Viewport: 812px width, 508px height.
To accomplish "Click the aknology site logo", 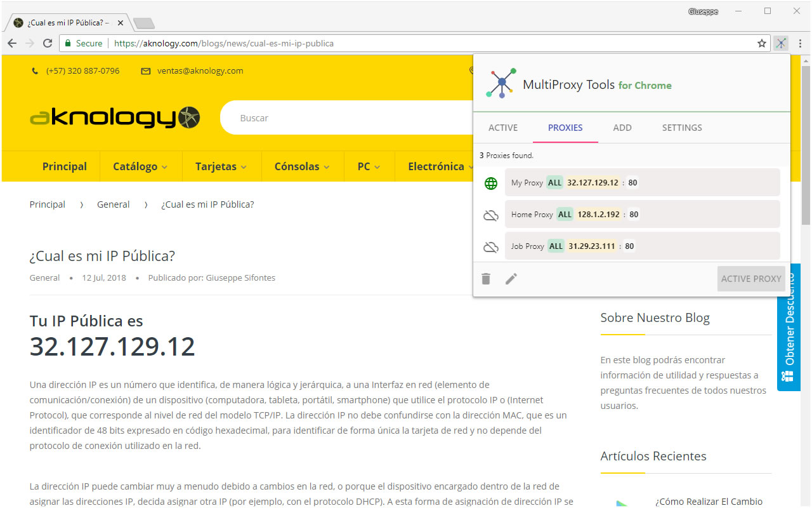I will (x=115, y=117).
